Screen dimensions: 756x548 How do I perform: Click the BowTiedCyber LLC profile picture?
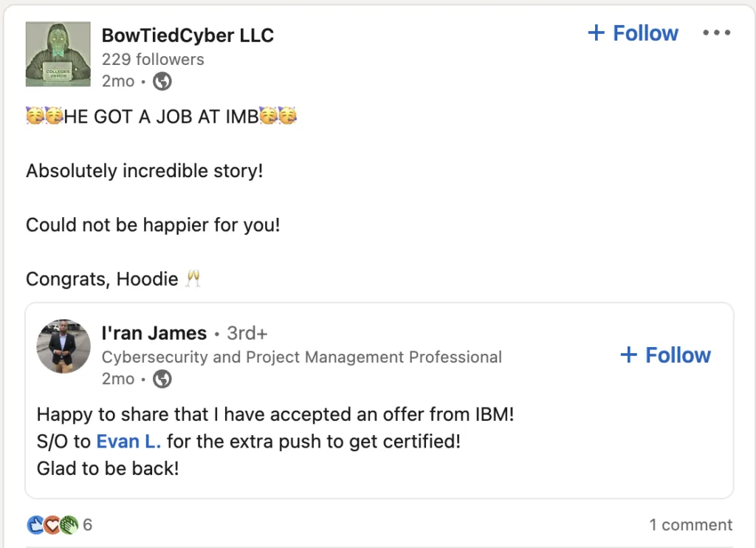58,54
